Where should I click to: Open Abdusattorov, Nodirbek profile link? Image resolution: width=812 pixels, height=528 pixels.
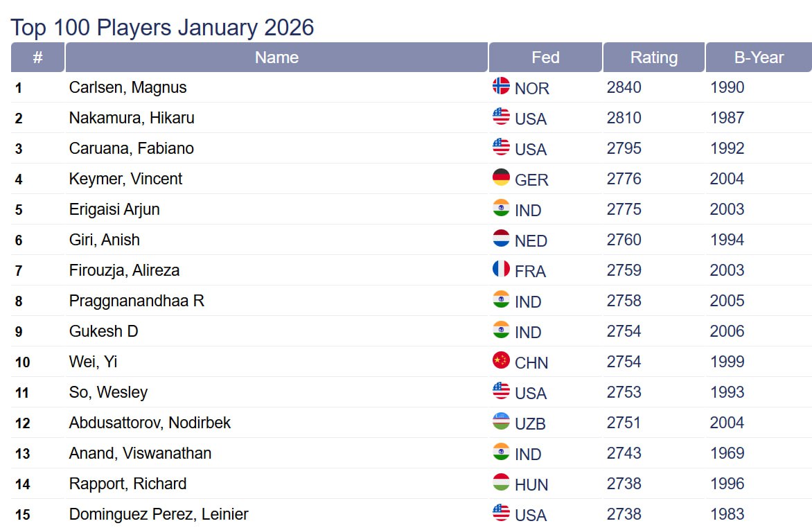[x=150, y=423]
